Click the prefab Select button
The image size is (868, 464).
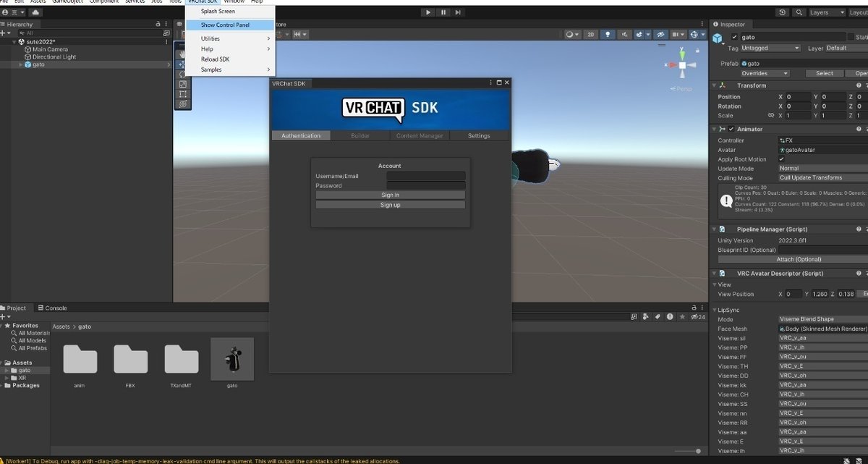point(825,73)
